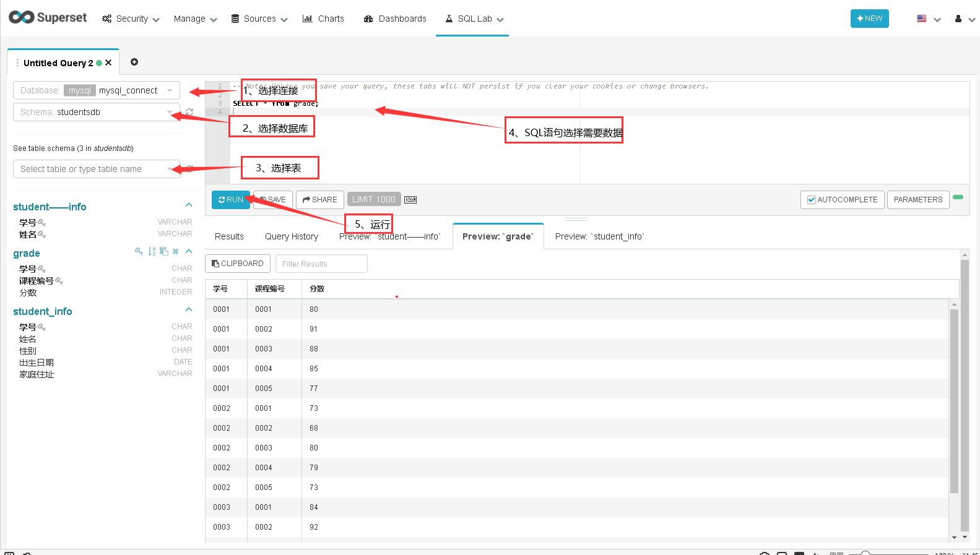The image size is (980, 555).
Task: Click the score cell 88
Action: click(314, 349)
